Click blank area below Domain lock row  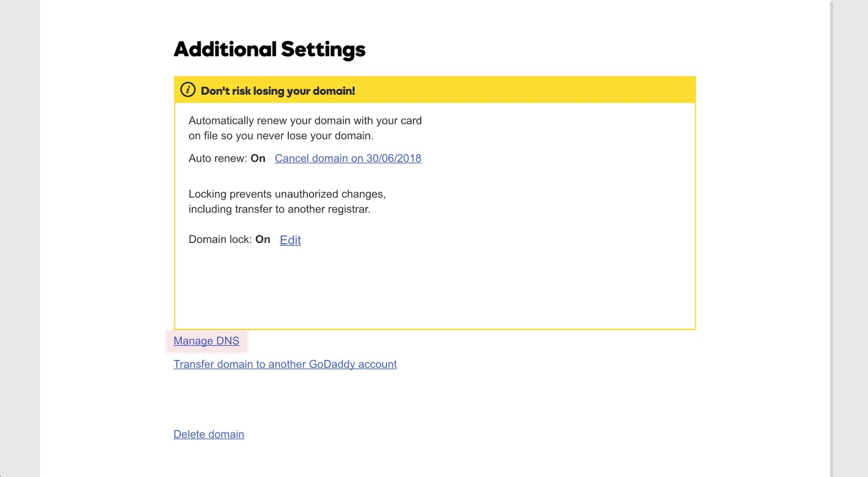(x=434, y=287)
